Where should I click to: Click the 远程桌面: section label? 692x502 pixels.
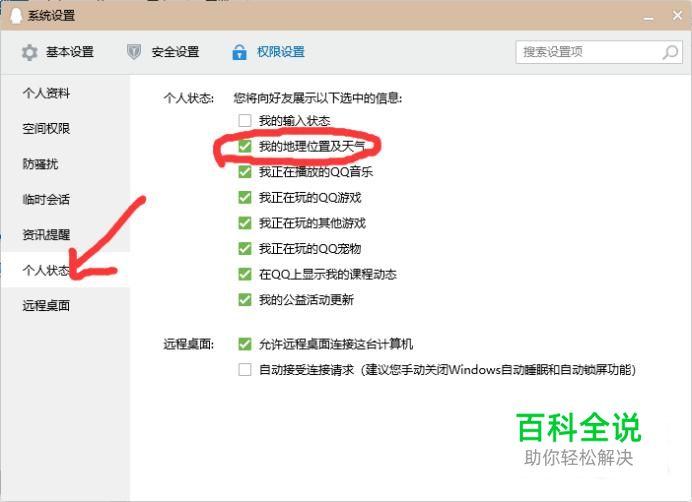click(x=188, y=344)
